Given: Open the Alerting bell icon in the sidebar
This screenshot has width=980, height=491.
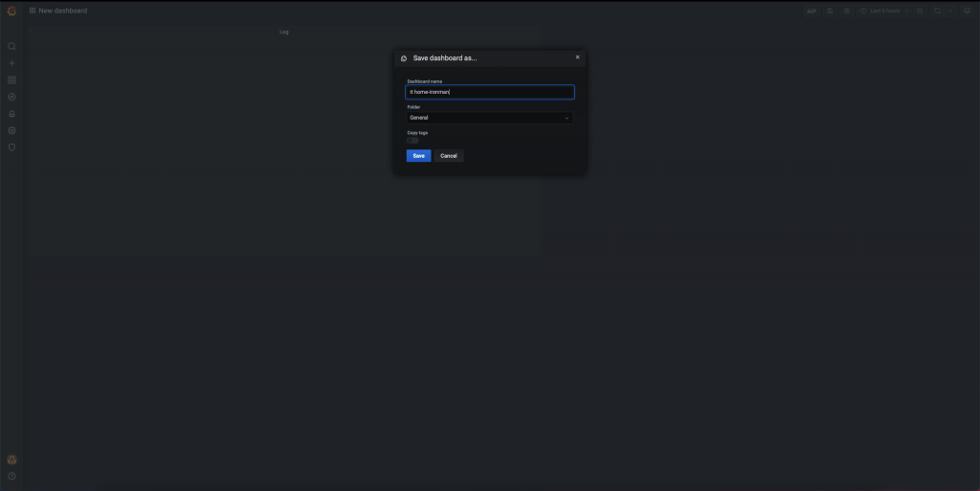Looking at the screenshot, I should pyautogui.click(x=11, y=114).
